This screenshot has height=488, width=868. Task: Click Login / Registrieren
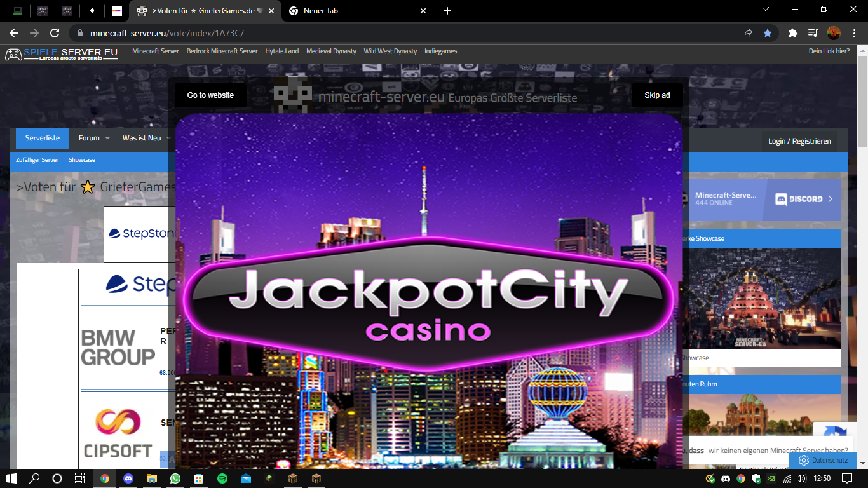coord(799,141)
